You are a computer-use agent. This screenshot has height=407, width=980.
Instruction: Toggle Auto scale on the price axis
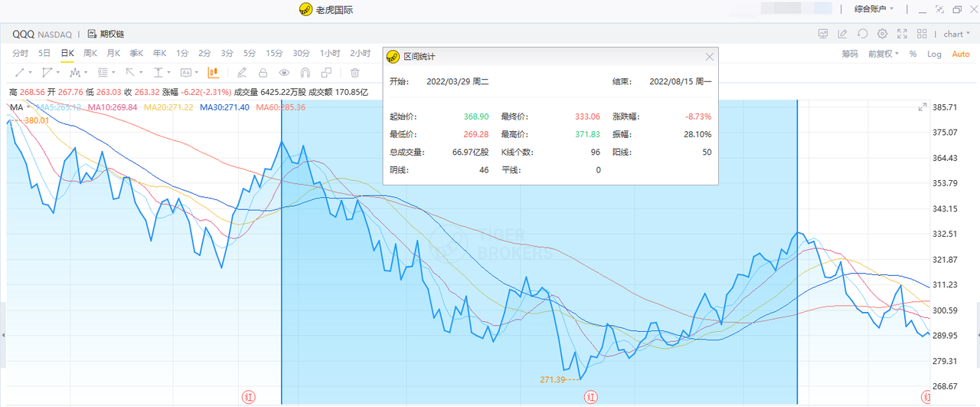(960, 54)
